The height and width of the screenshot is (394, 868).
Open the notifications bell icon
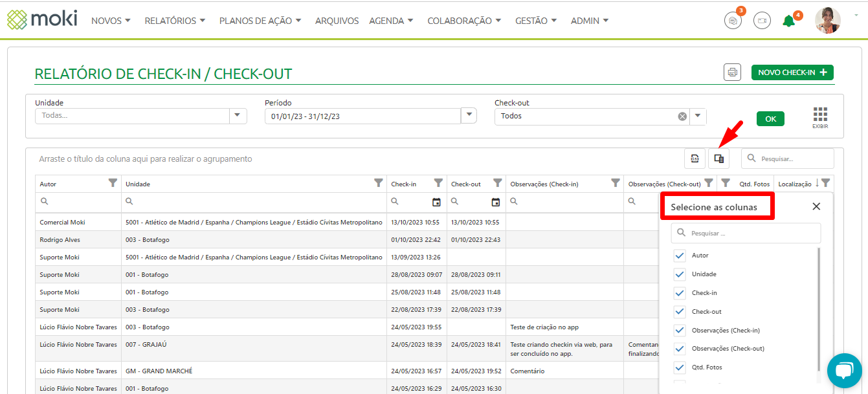point(788,21)
